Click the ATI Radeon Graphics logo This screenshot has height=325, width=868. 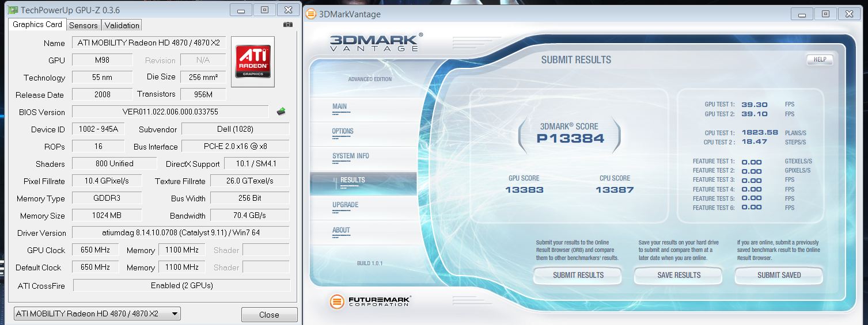click(252, 62)
